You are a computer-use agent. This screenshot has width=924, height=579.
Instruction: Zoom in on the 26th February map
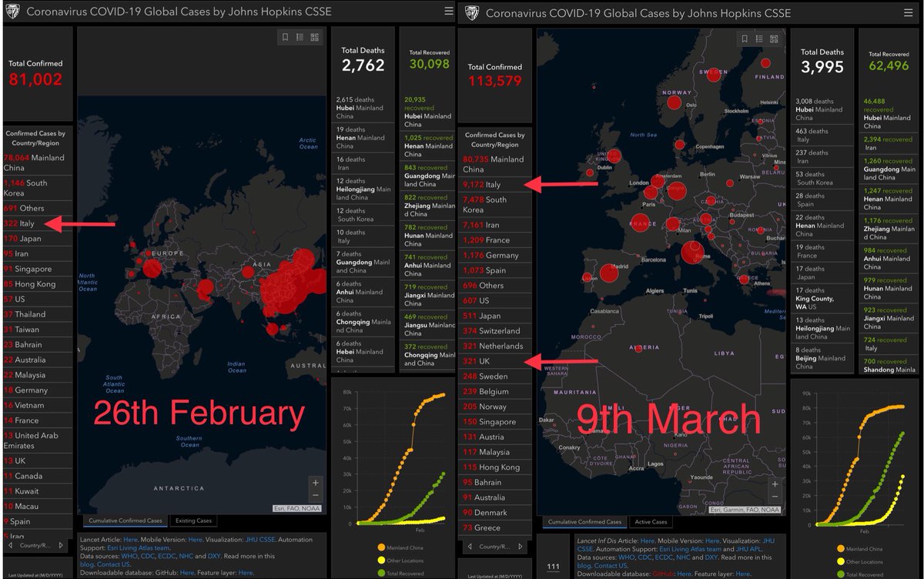[x=316, y=482]
